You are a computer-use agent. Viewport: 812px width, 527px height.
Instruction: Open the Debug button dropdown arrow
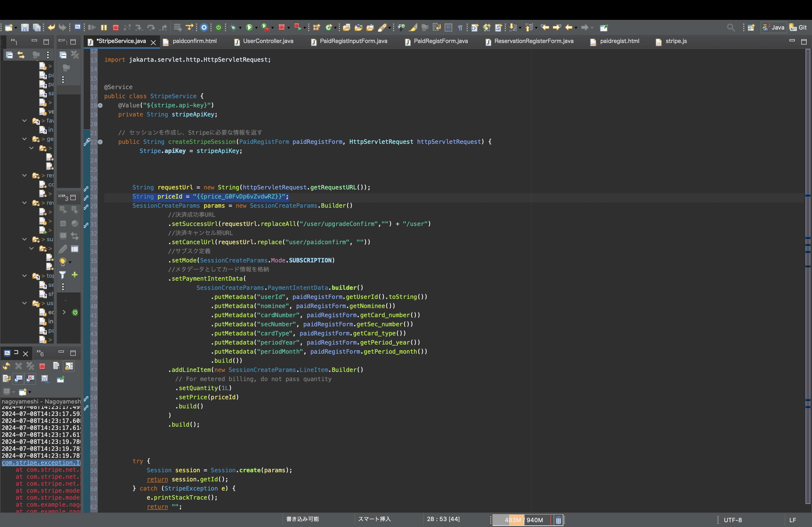240,28
